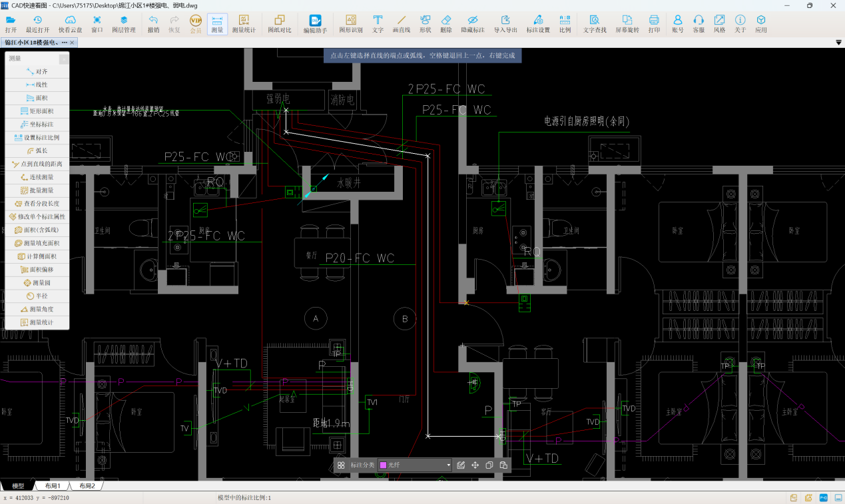The width and height of the screenshot is (845, 504).
Task: Select the 文字 text tool
Action: click(x=378, y=24)
